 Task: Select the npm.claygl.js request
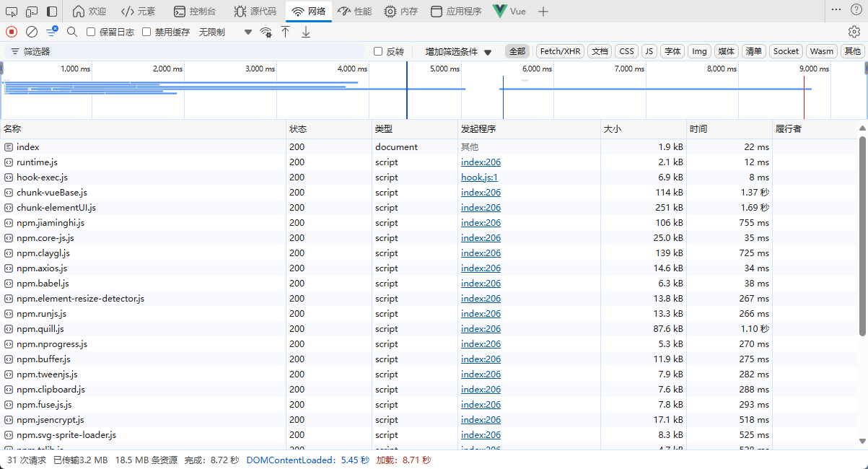pos(429,253)
